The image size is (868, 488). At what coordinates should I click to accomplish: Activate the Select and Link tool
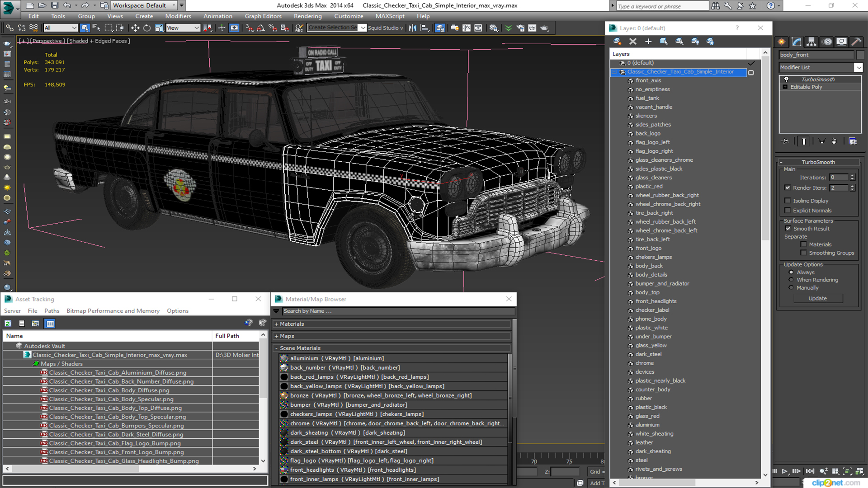9,28
